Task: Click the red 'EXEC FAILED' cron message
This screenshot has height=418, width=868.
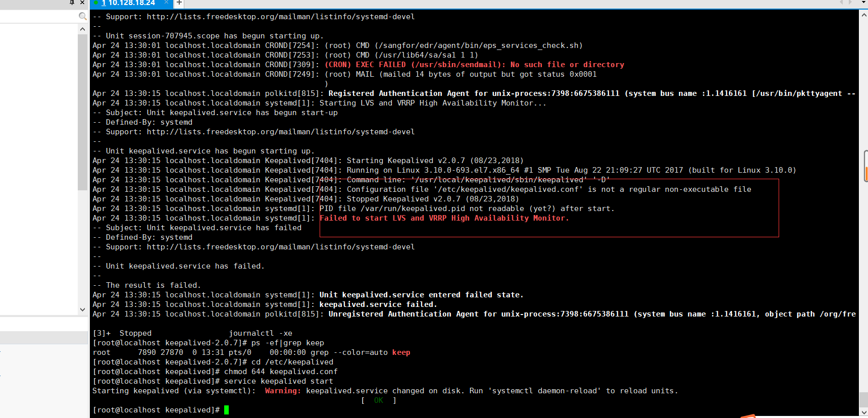Action: point(475,65)
